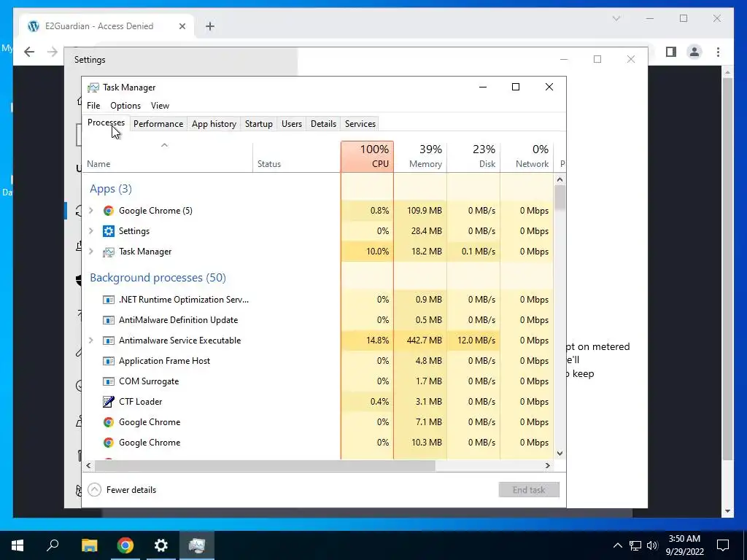This screenshot has width=747, height=560.
Task: Expand Google Chrome (5) process group
Action: (91, 211)
